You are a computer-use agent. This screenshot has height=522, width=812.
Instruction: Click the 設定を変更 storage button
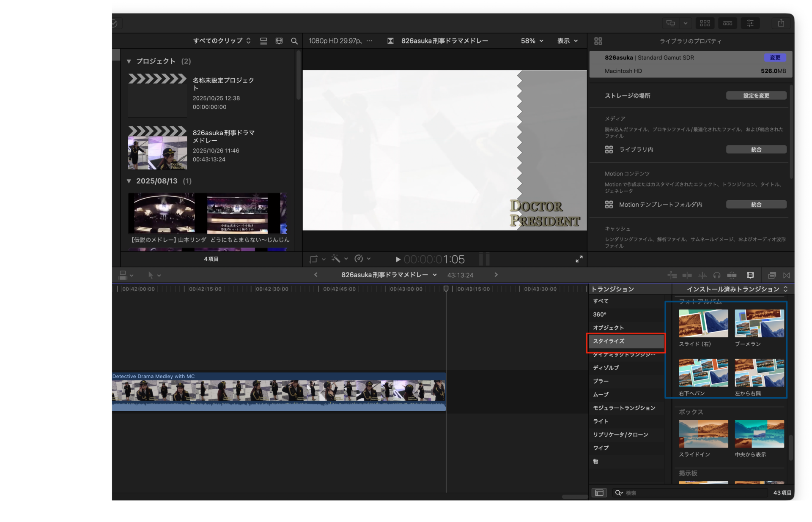pyautogui.click(x=756, y=96)
